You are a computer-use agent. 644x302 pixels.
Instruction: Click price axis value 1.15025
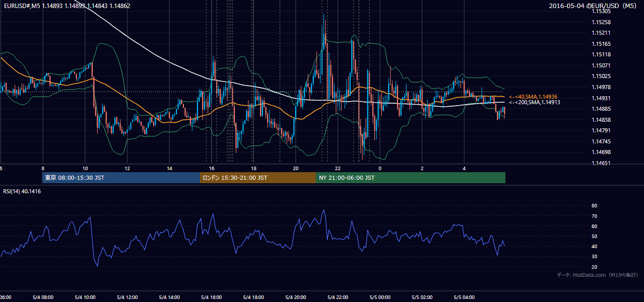(601, 76)
